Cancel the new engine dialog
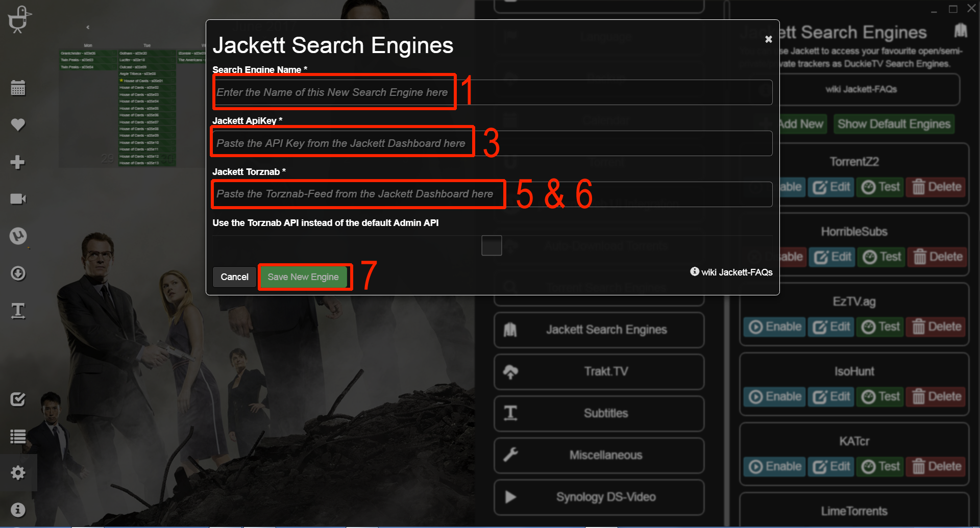Viewport: 980px width, 528px height. (x=234, y=277)
